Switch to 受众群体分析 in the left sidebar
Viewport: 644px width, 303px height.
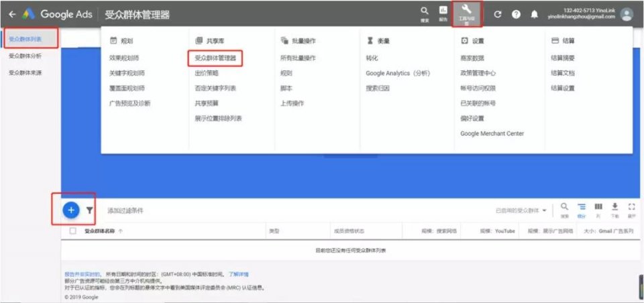pos(25,56)
